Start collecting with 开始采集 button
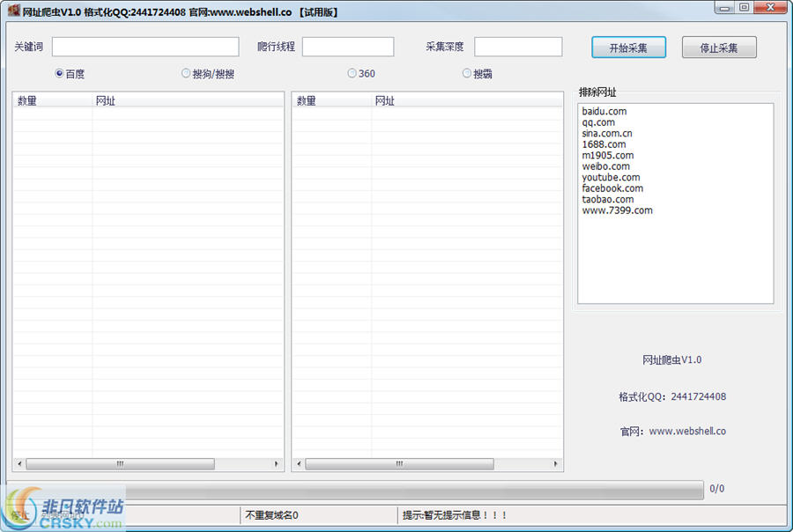Screen dimensions: 793x532 [628, 48]
